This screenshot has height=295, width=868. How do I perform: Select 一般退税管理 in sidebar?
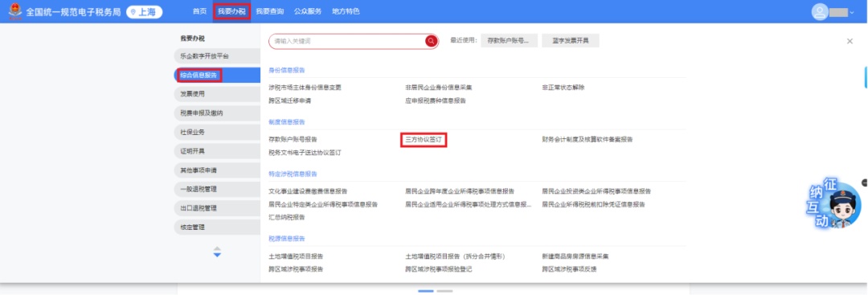pos(217,189)
